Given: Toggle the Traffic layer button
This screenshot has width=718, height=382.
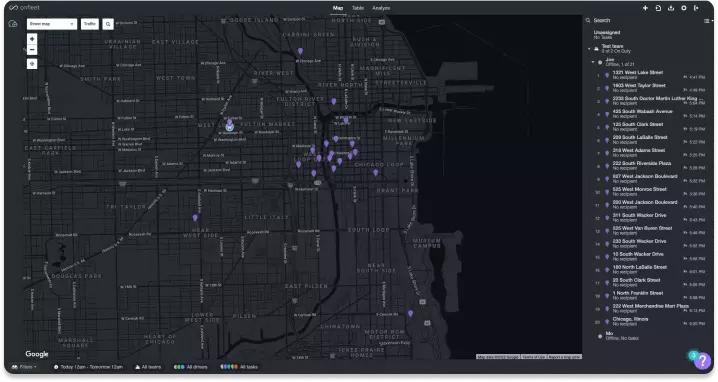Looking at the screenshot, I should point(90,24).
